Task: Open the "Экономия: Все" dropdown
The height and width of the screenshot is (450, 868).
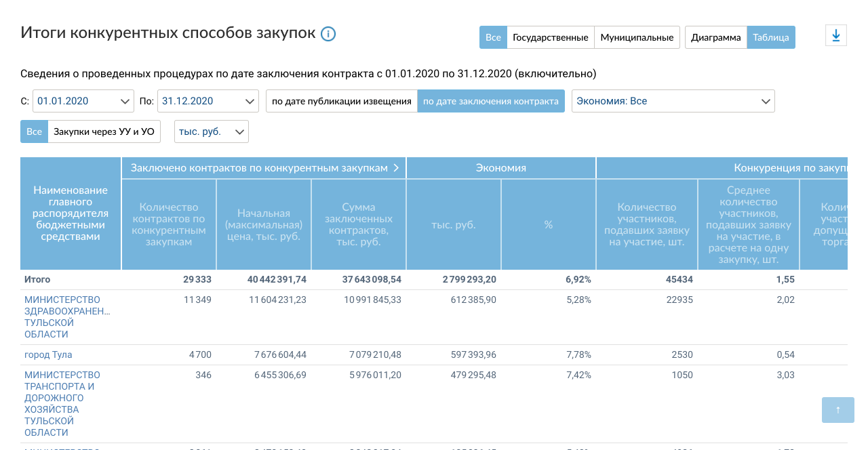Action: (x=673, y=101)
